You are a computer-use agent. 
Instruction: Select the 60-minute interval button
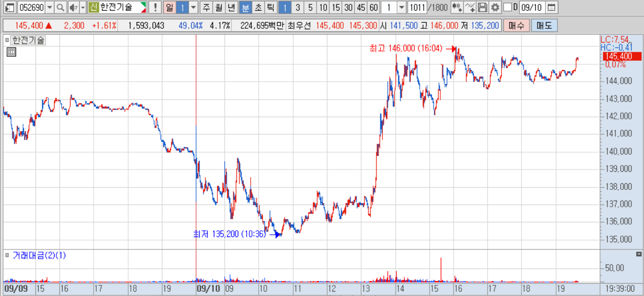374,8
